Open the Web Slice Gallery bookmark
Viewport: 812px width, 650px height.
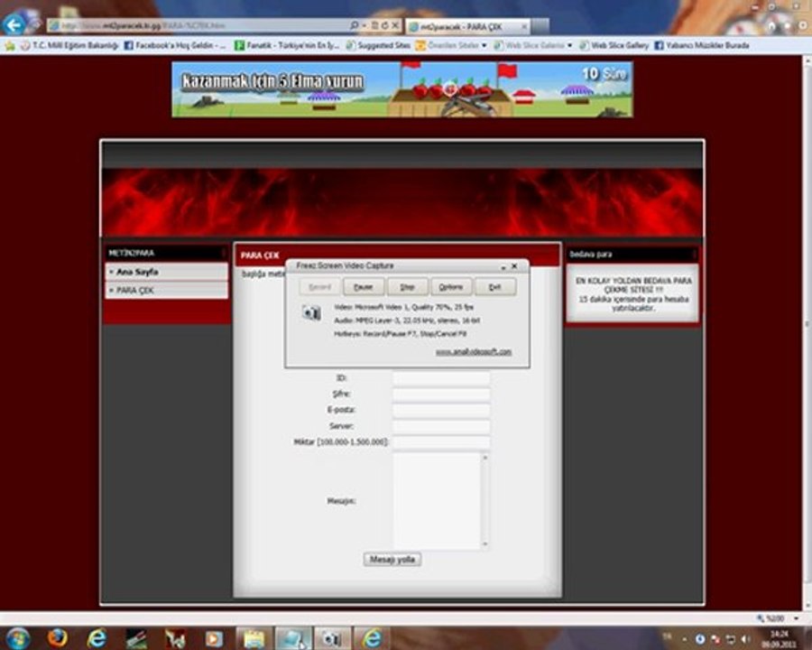point(614,46)
